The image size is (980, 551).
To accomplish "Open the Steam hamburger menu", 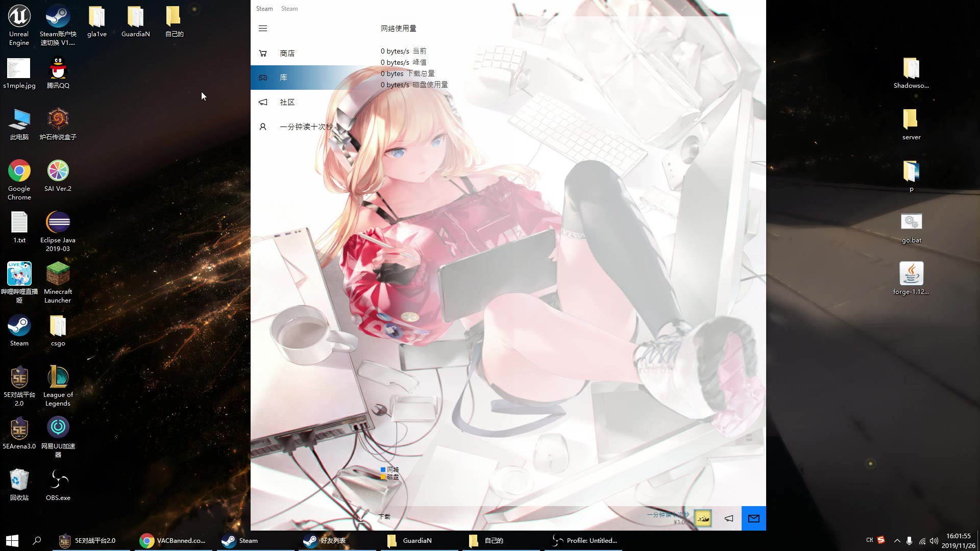I will [263, 29].
